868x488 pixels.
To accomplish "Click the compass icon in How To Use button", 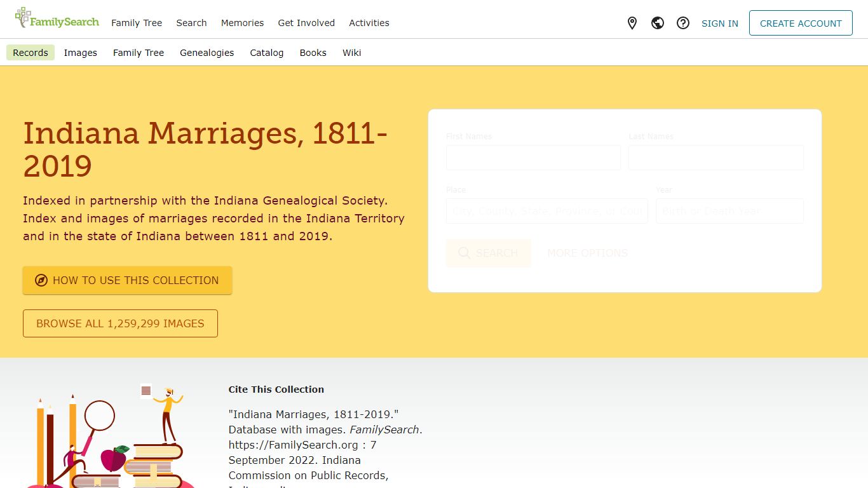I will pyautogui.click(x=41, y=280).
